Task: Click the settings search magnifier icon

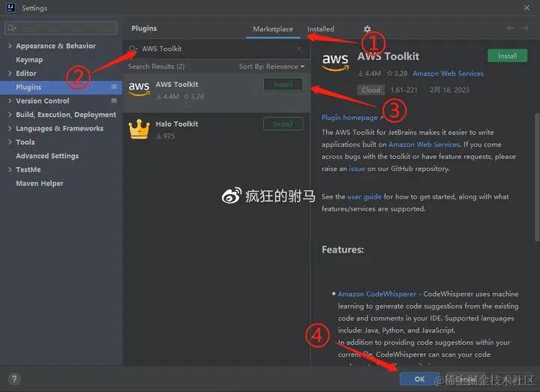Action: (x=11, y=28)
